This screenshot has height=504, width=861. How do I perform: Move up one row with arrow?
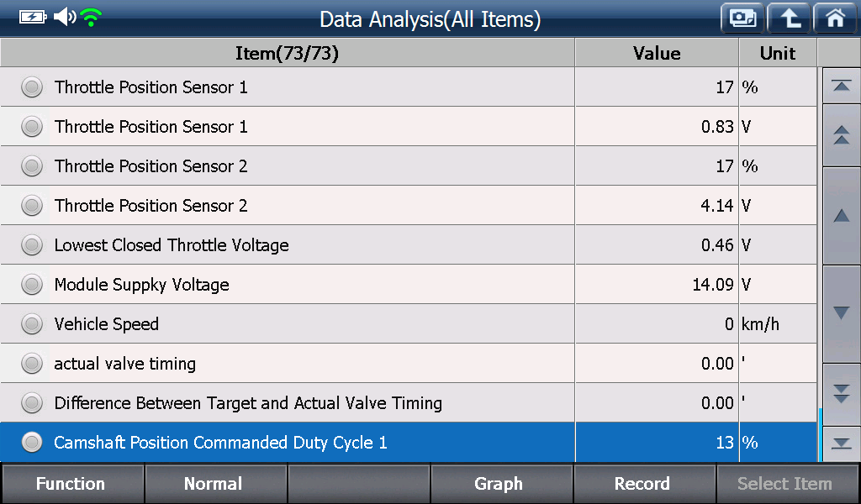pyautogui.click(x=841, y=216)
